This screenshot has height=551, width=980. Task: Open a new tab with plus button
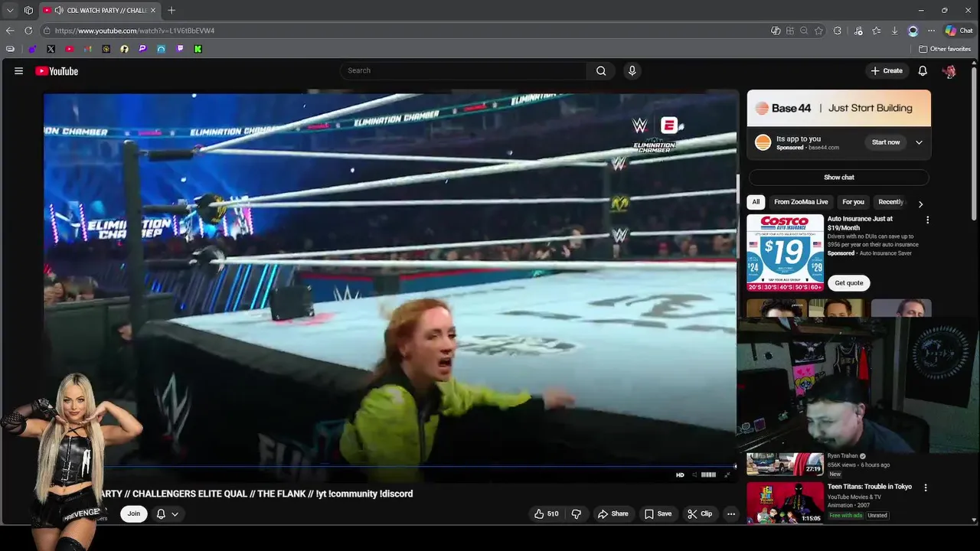(x=171, y=10)
